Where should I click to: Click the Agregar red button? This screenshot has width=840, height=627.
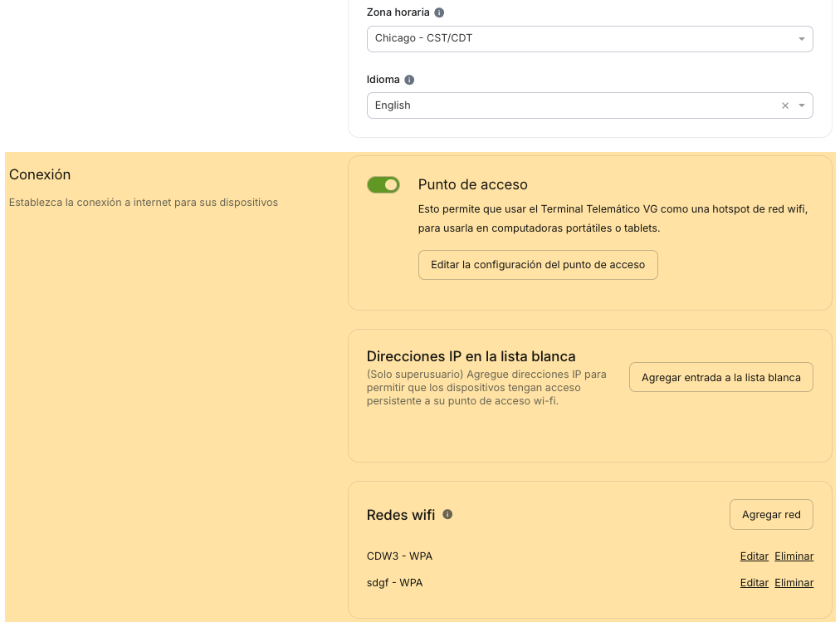point(771,515)
